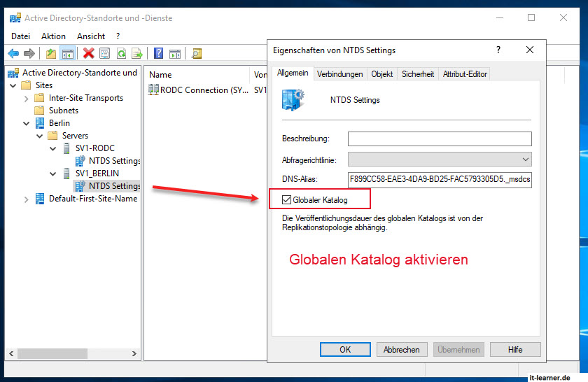The image size is (588, 382).
Task: Close the NTDS Settings properties dialog
Action: coord(529,50)
